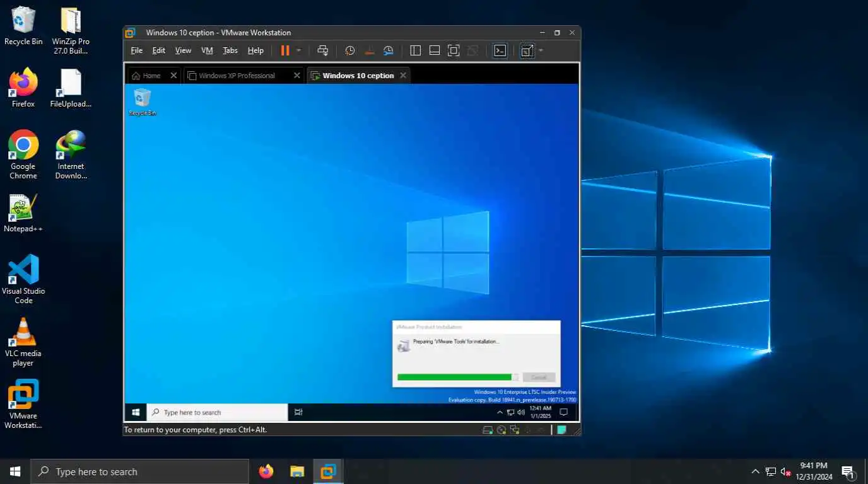Select the FileUpload file on desktop
This screenshot has width=868, height=484.
point(71,88)
